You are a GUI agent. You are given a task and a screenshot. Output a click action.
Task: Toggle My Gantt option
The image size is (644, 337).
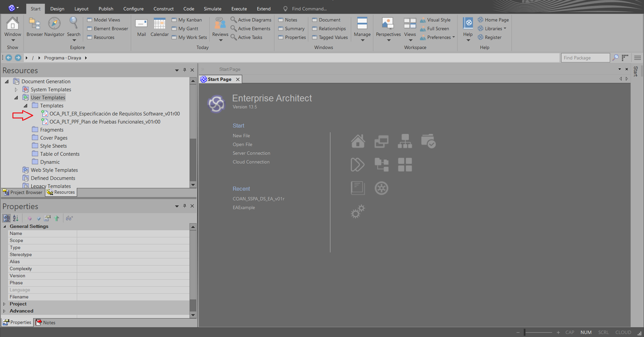pos(185,29)
